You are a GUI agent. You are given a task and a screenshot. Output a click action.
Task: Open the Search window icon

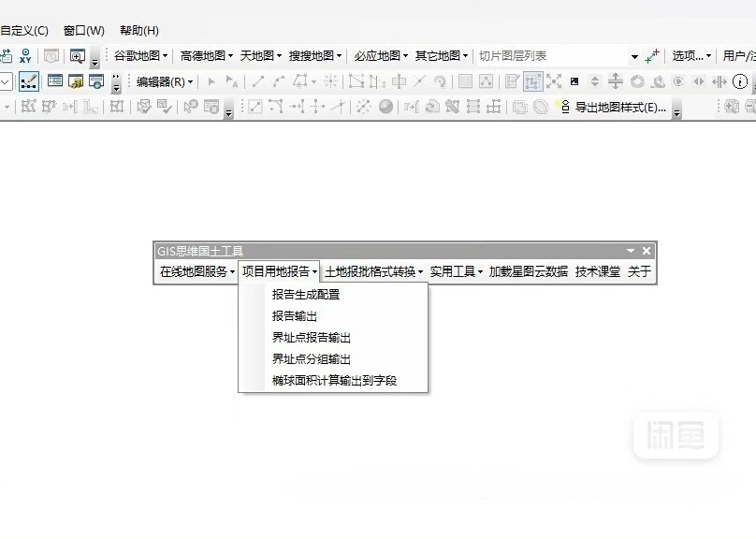pos(96,81)
